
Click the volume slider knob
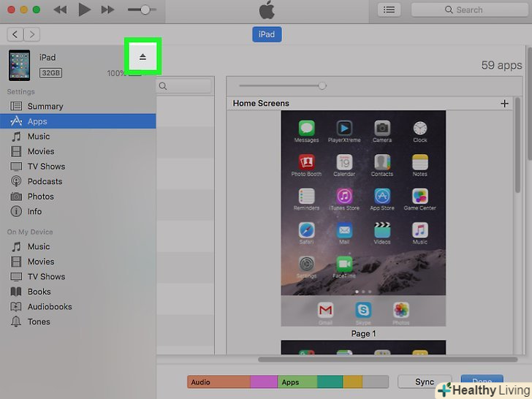pos(145,9)
